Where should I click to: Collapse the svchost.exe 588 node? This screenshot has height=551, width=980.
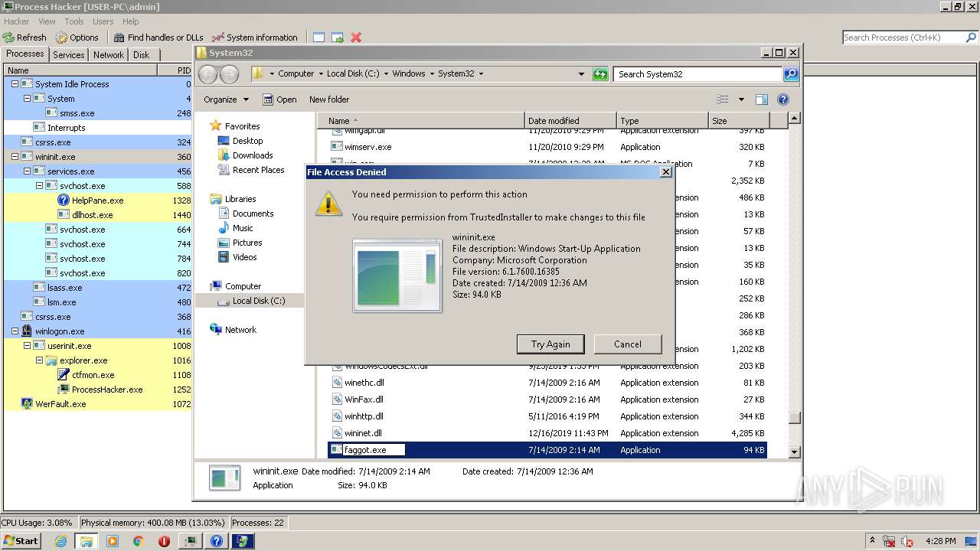(39, 186)
